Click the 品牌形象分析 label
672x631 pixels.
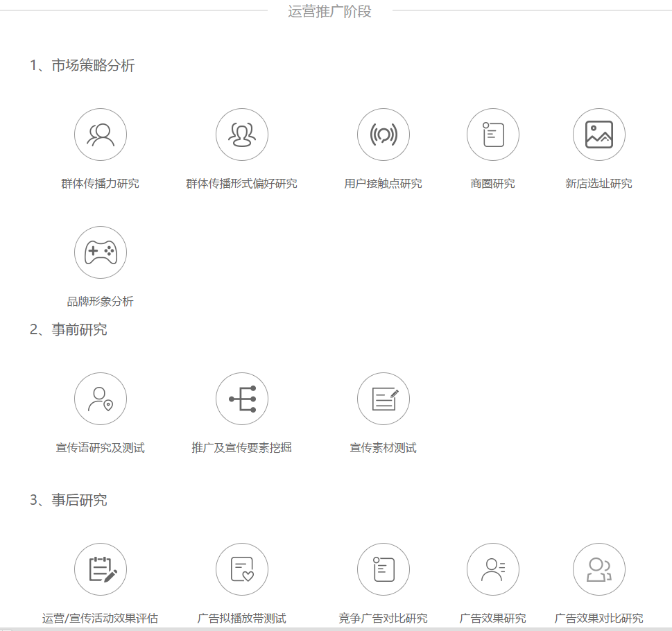click(101, 302)
